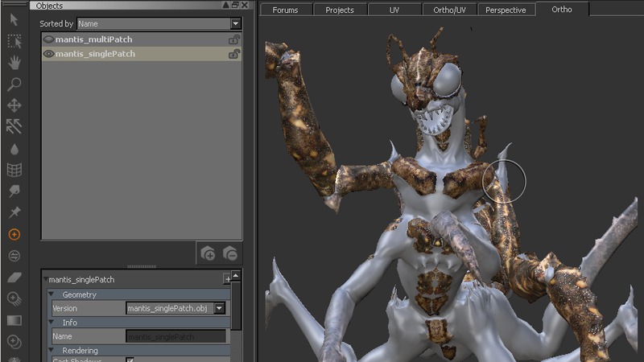Show the mantis_multiPatch object via eye icon
644x362 pixels.
tap(48, 39)
